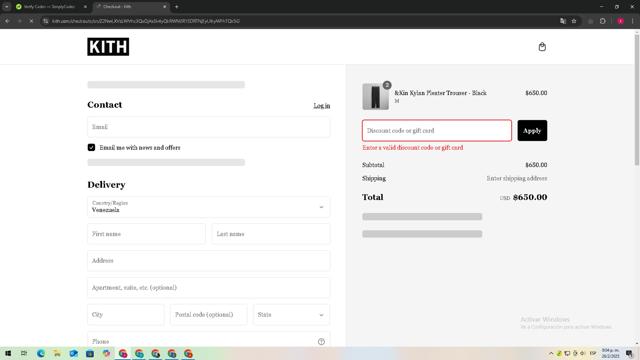The height and width of the screenshot is (360, 640).
Task: Focus the Phone field
Action: tap(208, 340)
